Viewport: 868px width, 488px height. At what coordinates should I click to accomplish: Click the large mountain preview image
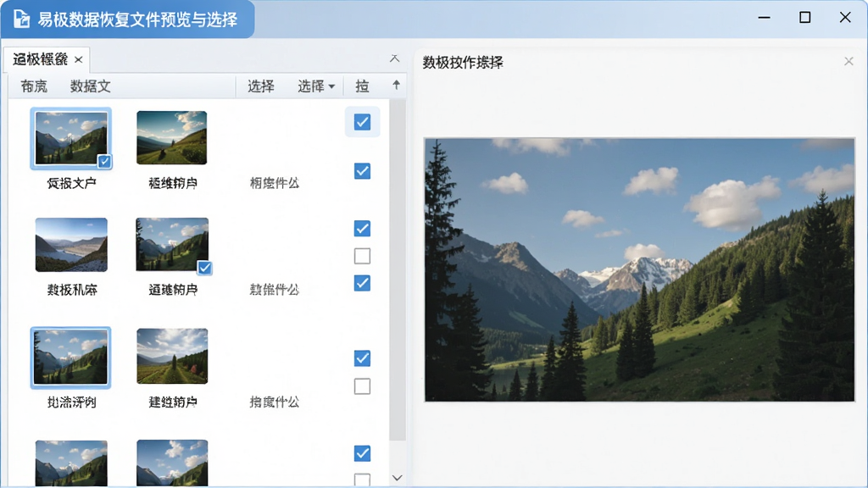click(x=639, y=269)
